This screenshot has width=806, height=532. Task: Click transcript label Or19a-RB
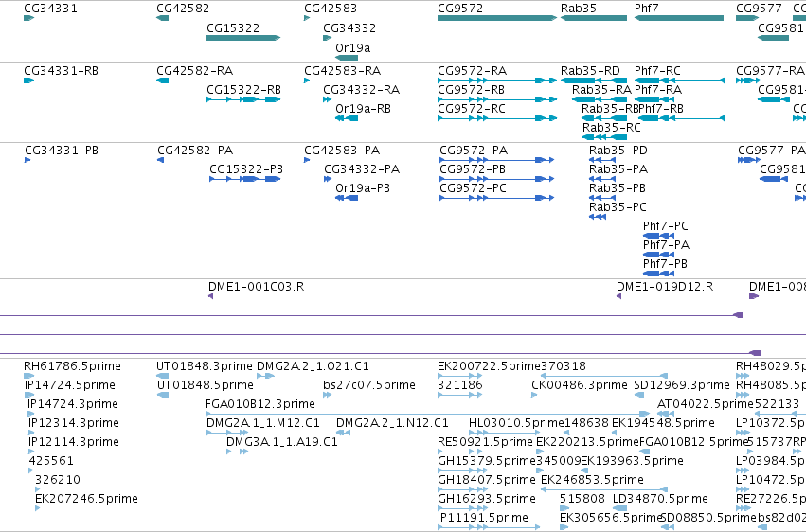point(363,109)
